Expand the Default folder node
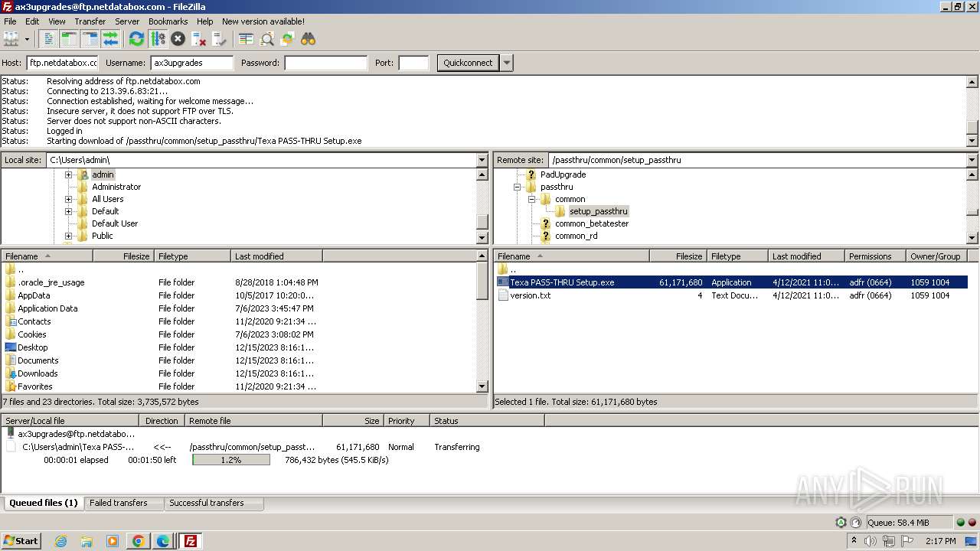The height and width of the screenshot is (551, 980). [68, 211]
